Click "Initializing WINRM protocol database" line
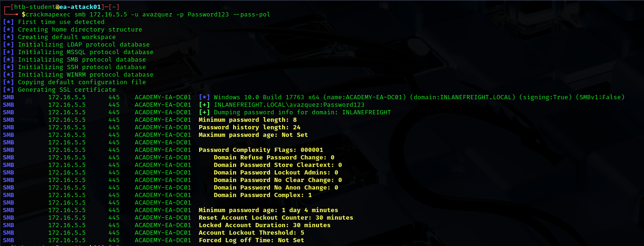This screenshot has height=246, width=644. [x=86, y=75]
